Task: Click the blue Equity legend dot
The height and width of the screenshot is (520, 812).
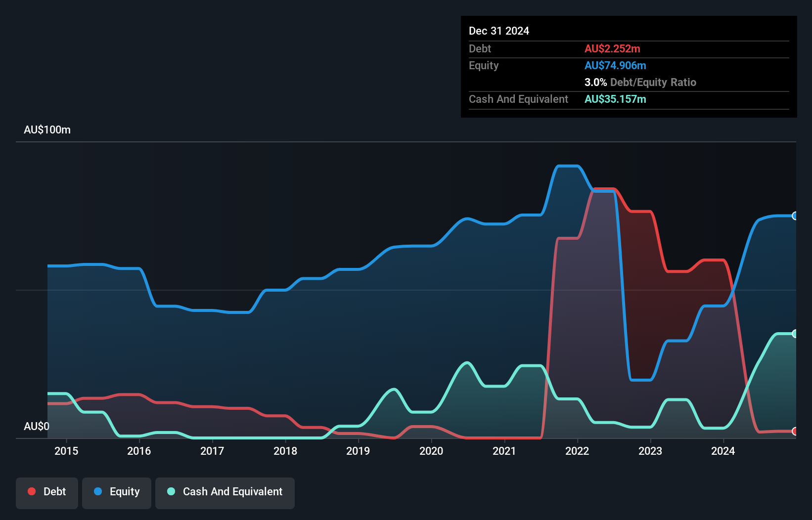Action: pyautogui.click(x=98, y=491)
